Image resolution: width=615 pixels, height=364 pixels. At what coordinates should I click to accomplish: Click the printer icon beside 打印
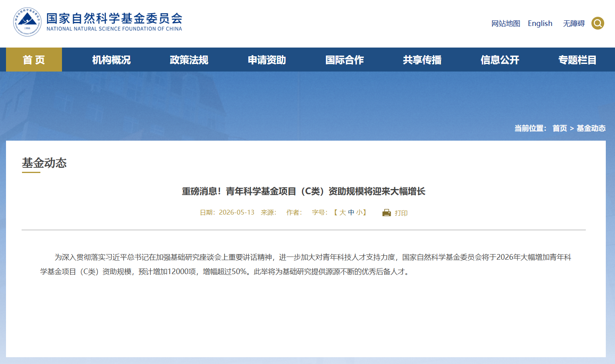click(386, 213)
